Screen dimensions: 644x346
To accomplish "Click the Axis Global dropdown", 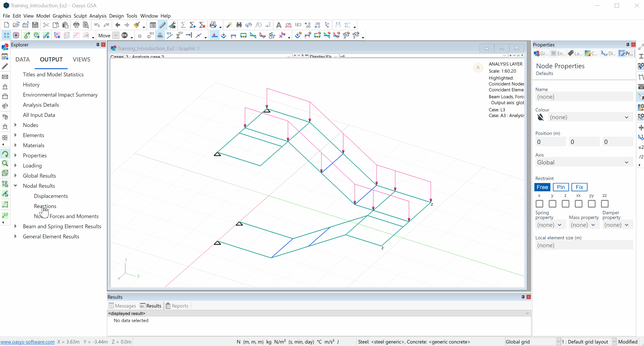I will 582,162.
